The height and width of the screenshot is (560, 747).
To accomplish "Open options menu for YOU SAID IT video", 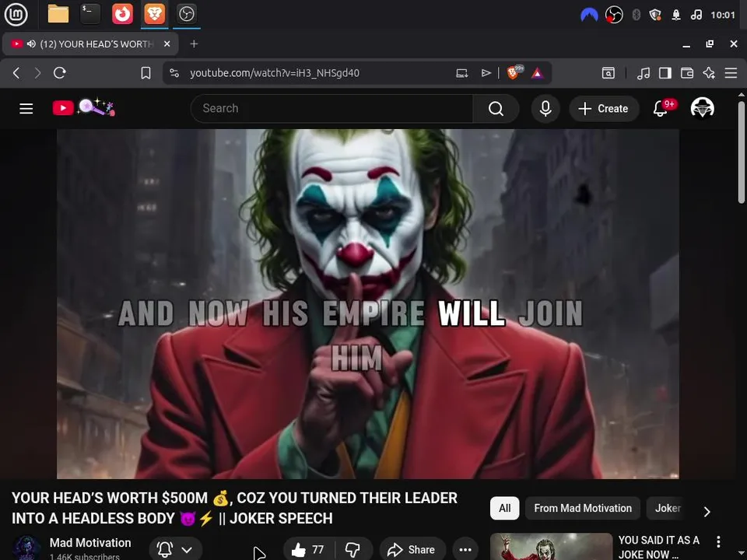I will [718, 541].
